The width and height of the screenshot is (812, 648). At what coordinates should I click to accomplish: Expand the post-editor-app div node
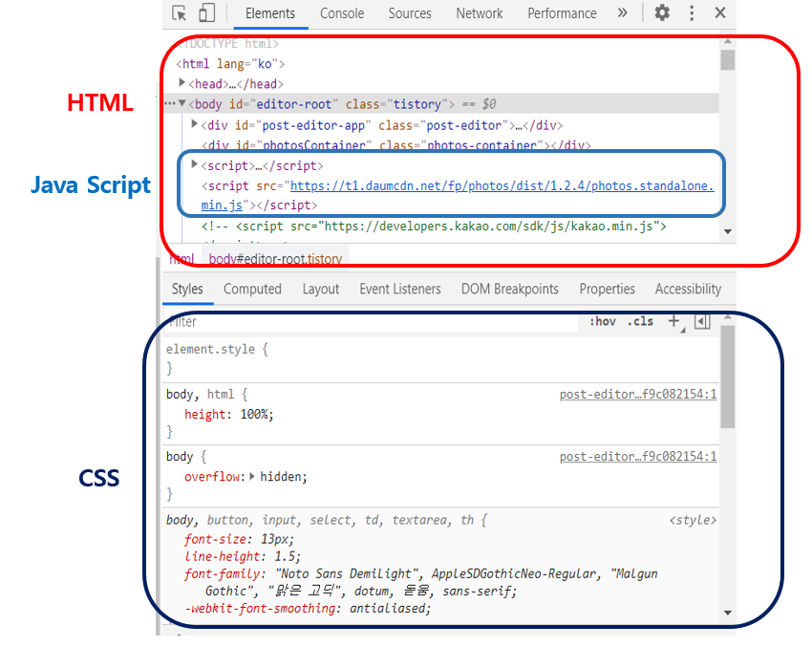point(195,124)
